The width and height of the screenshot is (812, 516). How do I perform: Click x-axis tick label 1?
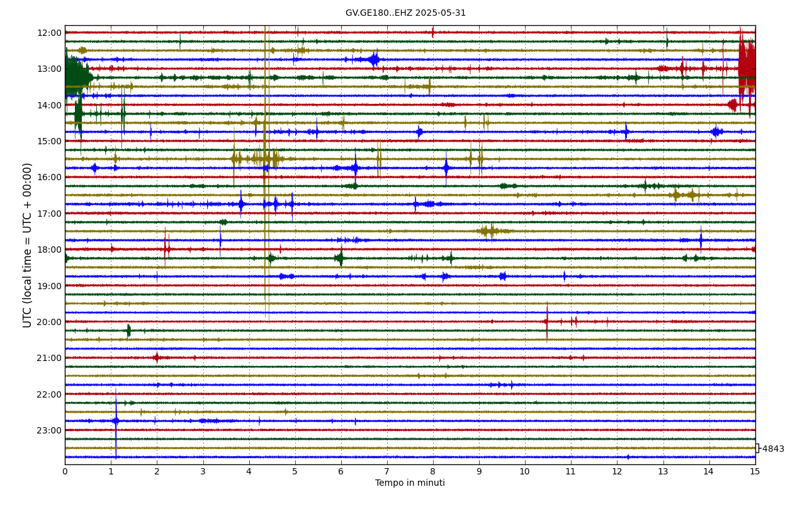(x=111, y=471)
